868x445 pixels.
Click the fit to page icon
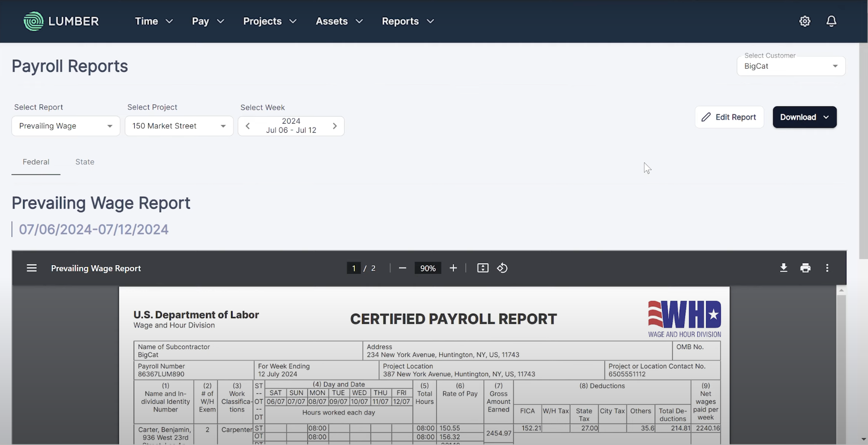click(482, 268)
